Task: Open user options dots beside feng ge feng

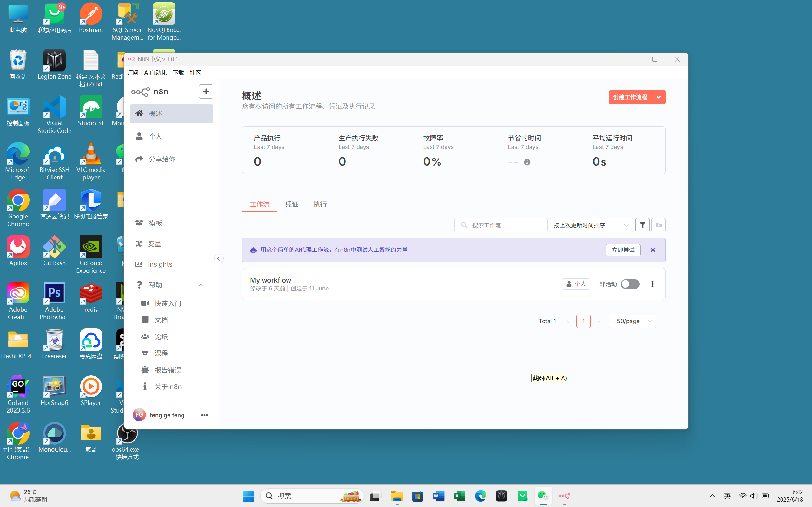Action: click(204, 415)
